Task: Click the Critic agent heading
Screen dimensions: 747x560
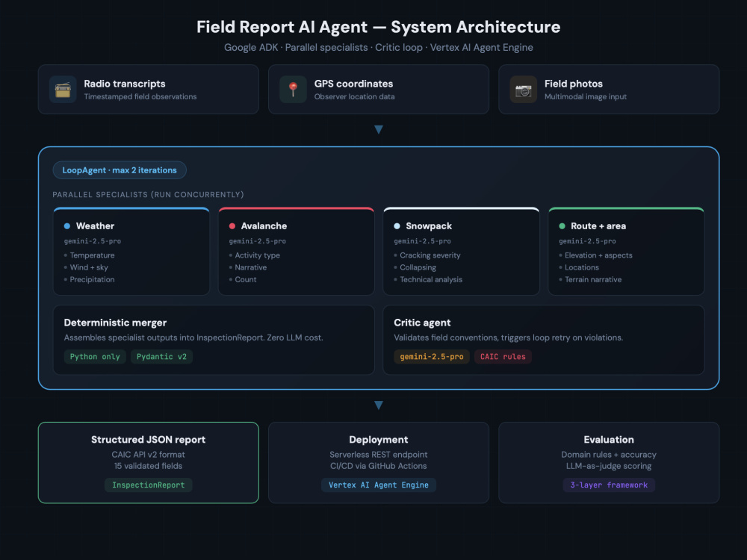Action: [422, 323]
